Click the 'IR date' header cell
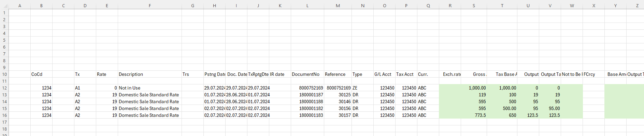 tap(280, 74)
